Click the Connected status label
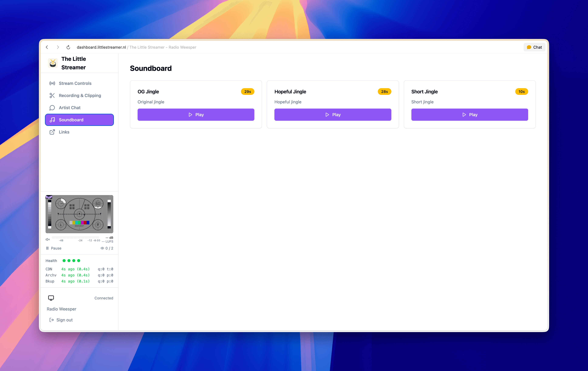Viewport: 588px width, 371px height. (x=104, y=298)
